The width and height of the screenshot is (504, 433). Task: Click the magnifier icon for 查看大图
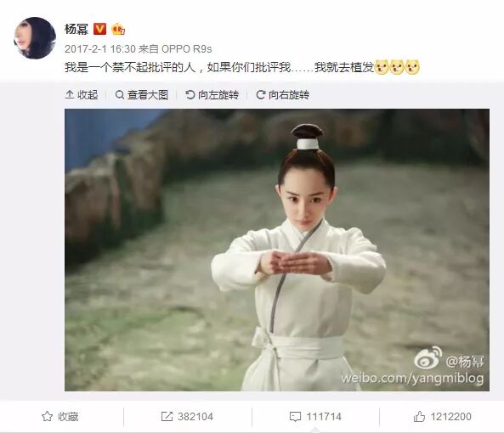pyautogui.click(x=120, y=95)
